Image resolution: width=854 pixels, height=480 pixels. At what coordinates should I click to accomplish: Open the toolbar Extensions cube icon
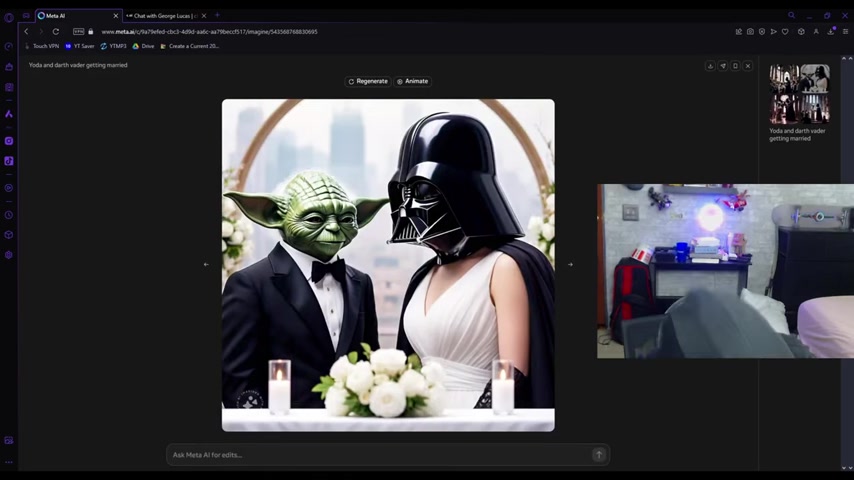tap(801, 32)
